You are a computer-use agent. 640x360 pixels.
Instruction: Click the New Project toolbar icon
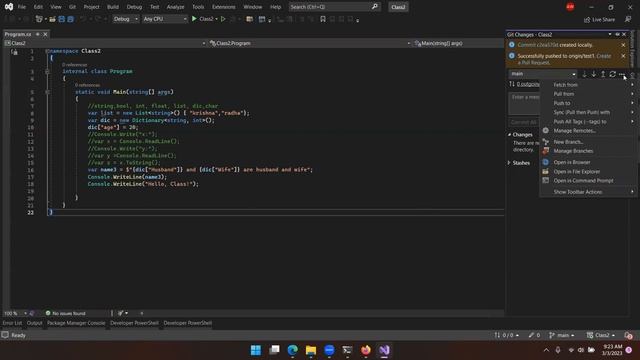pyautogui.click(x=39, y=19)
